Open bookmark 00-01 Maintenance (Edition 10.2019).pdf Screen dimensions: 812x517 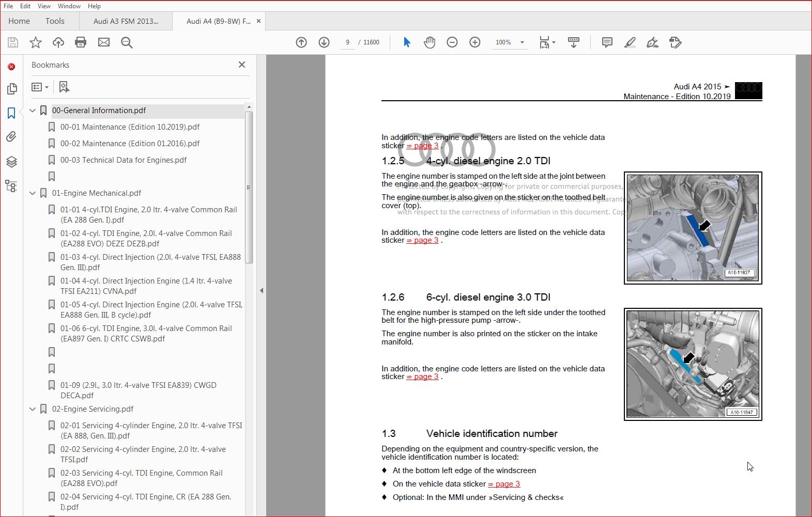(x=130, y=127)
